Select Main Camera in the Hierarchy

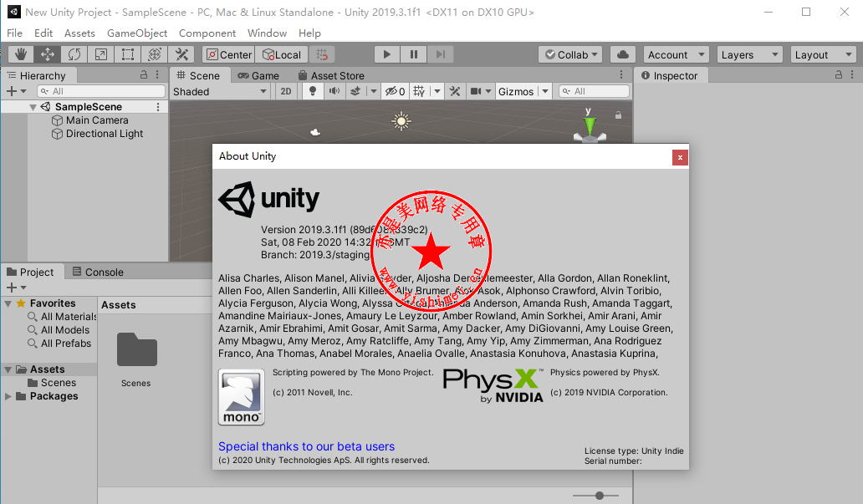click(x=97, y=120)
